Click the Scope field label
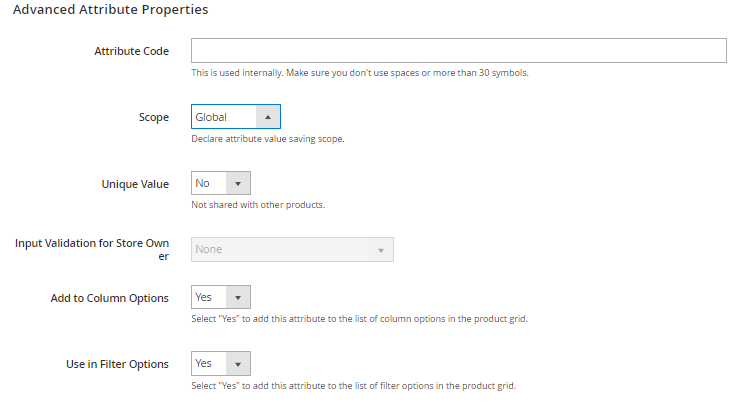 pos(153,117)
